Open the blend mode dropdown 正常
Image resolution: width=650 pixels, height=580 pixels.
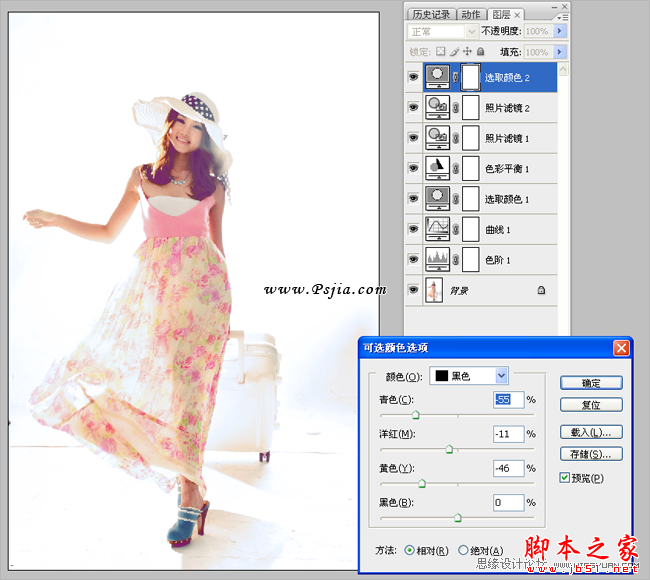[x=442, y=32]
